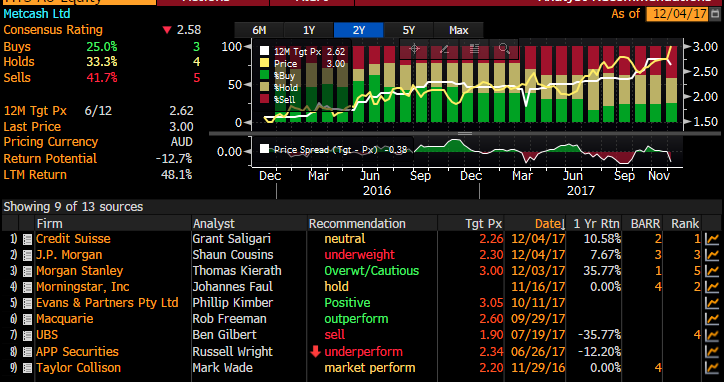Open calendar picker next to As of date

coord(716,14)
